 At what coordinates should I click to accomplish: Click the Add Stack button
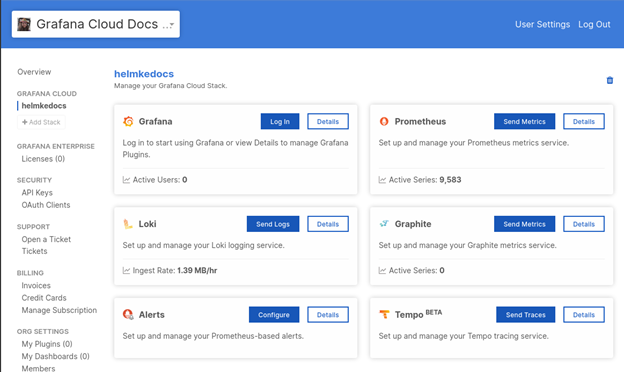coord(41,122)
